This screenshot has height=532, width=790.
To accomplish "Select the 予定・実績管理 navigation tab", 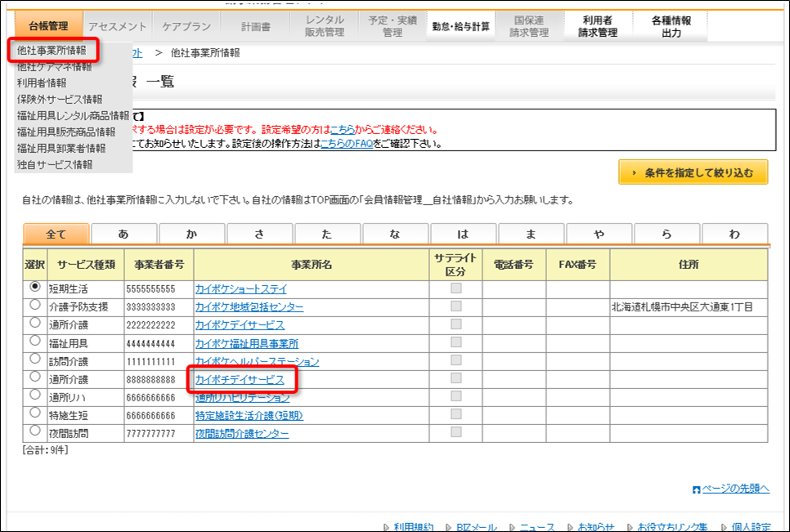I will click(x=393, y=26).
